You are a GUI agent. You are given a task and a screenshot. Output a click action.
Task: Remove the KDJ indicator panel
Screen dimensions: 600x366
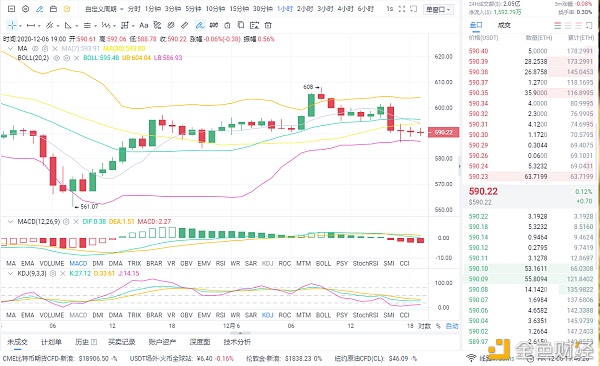pyautogui.click(x=63, y=274)
